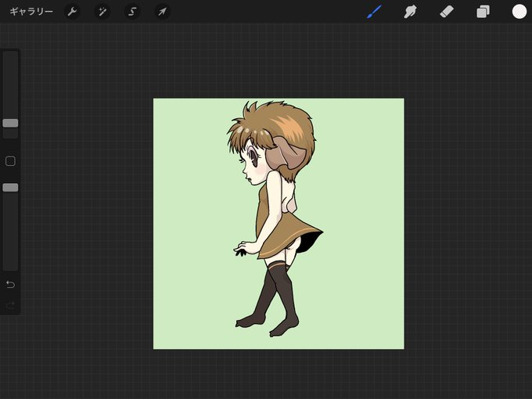Tap the character artwork on canvas
Screen dimensions: 532x399
coord(275,219)
